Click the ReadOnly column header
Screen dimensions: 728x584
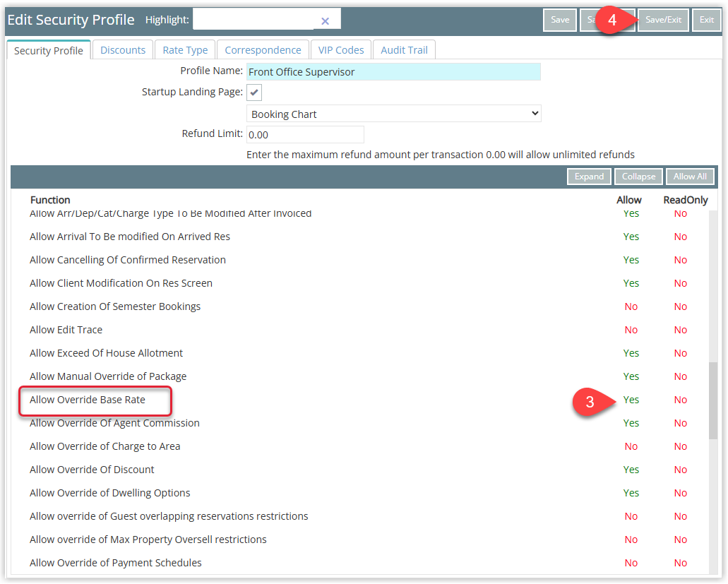tap(686, 200)
